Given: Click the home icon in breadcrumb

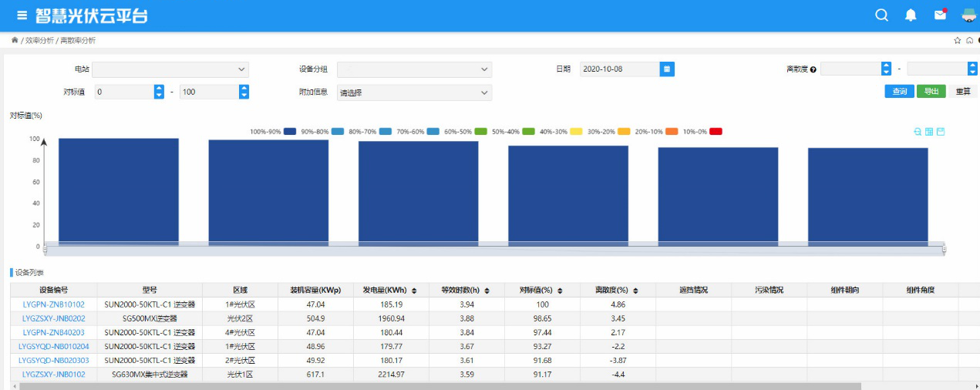Looking at the screenshot, I should pyautogui.click(x=15, y=40).
